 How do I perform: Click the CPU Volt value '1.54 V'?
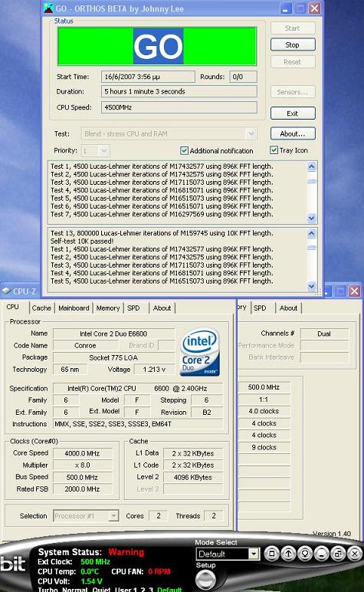pyautogui.click(x=92, y=581)
